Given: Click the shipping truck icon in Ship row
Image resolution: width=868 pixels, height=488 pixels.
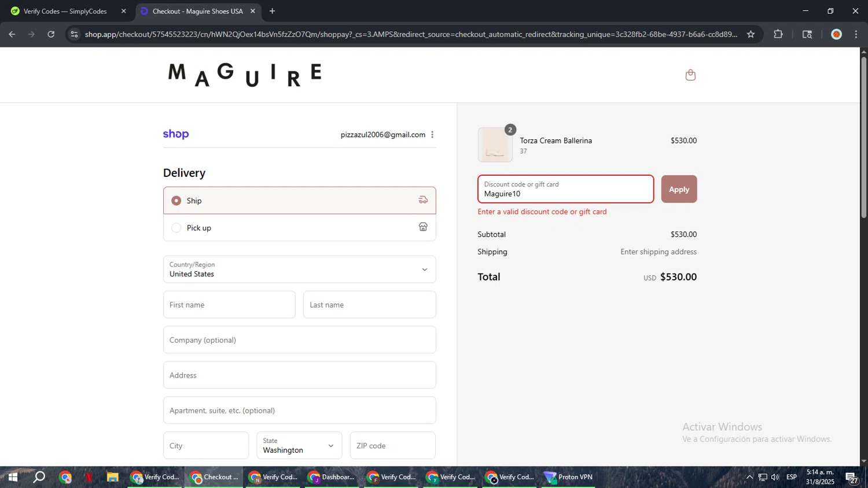Looking at the screenshot, I should [x=423, y=200].
